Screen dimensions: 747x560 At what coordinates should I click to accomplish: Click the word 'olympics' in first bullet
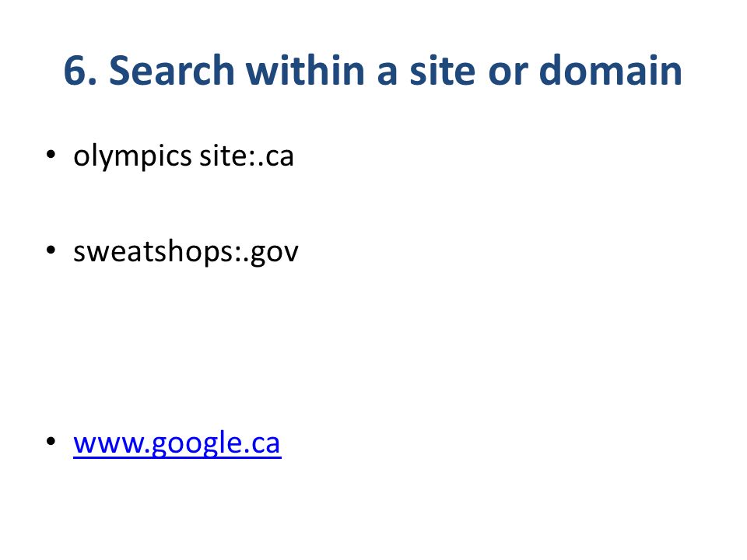click(x=132, y=157)
